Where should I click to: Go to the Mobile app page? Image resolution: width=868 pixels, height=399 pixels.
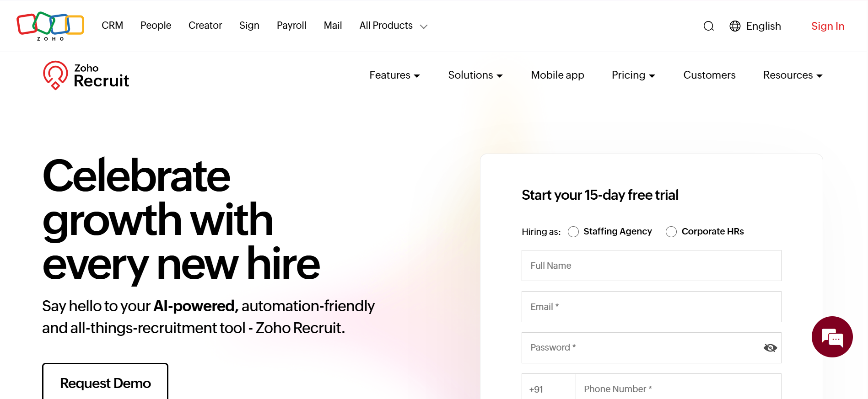pos(557,75)
